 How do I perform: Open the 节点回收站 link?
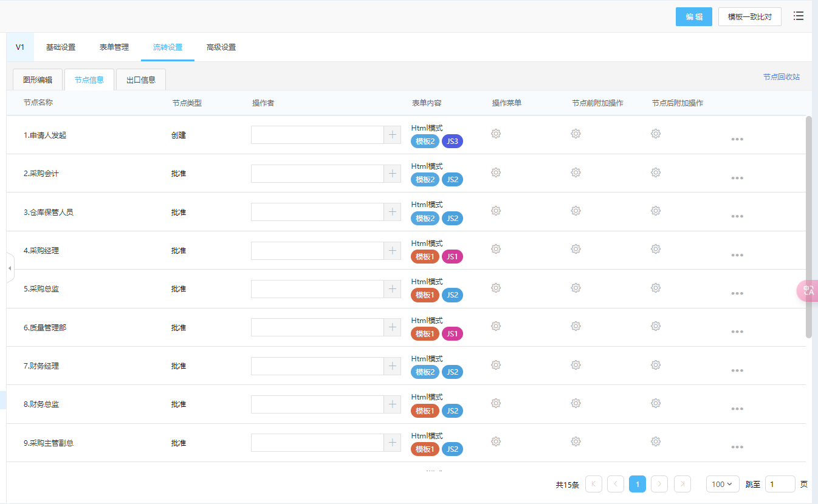[x=782, y=77]
